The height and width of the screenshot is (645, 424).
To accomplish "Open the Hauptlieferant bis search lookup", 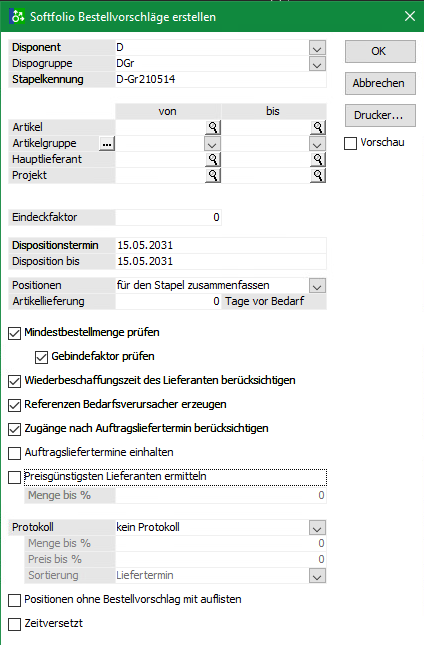I will tap(318, 159).
